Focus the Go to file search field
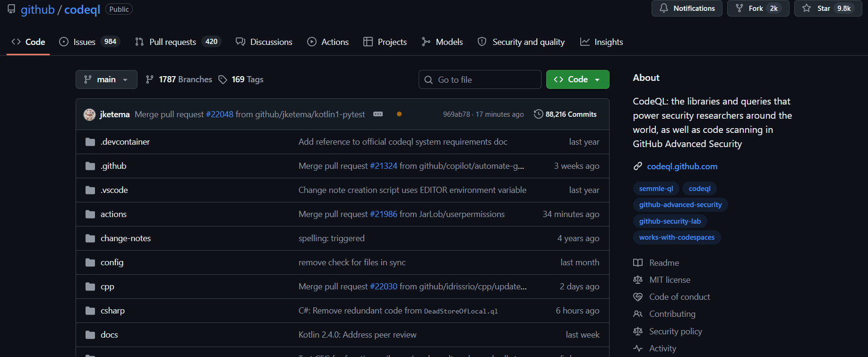The height and width of the screenshot is (357, 868). 480,79
